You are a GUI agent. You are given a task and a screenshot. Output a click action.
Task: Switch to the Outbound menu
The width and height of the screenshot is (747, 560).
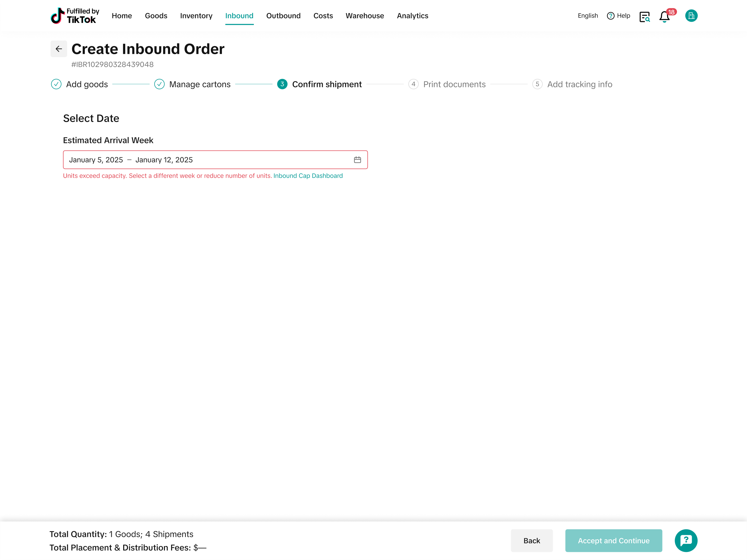click(283, 16)
